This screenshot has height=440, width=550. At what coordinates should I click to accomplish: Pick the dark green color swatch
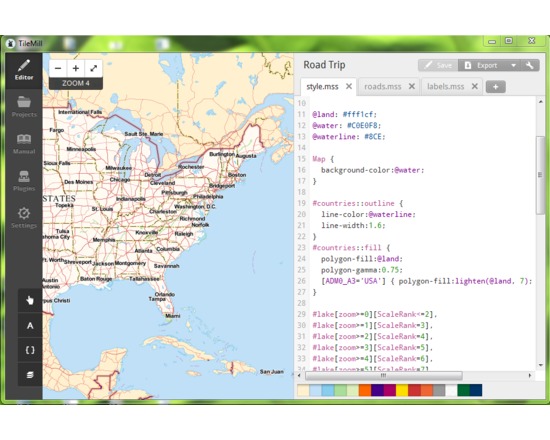[464, 390]
